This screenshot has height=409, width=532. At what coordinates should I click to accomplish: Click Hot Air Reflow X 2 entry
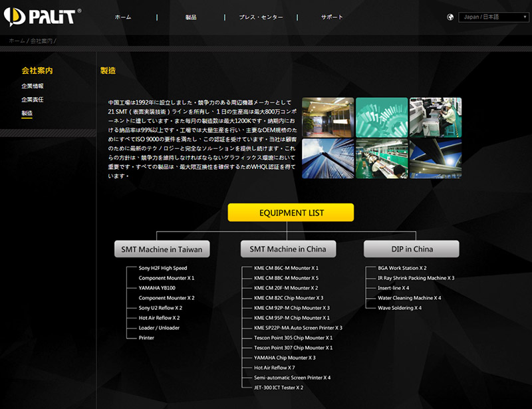pos(159,318)
